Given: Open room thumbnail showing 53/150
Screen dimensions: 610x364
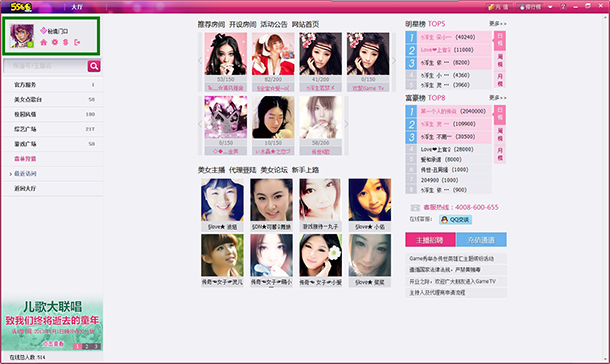Looking at the screenshot, I should [226, 54].
